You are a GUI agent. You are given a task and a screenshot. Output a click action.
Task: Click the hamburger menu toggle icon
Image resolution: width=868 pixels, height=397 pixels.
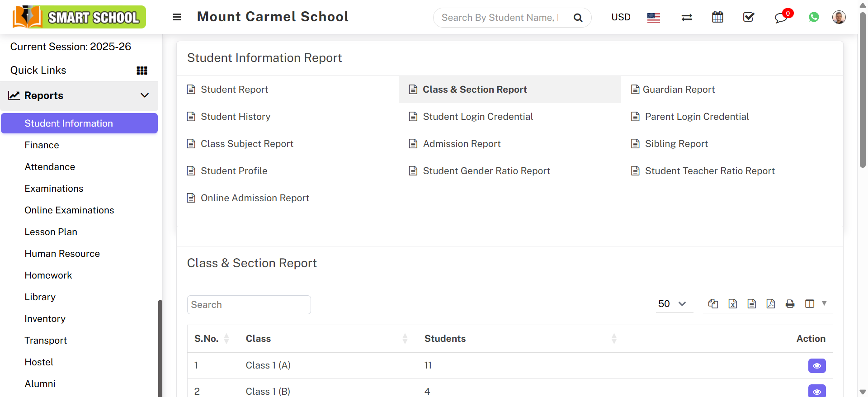[x=177, y=17]
